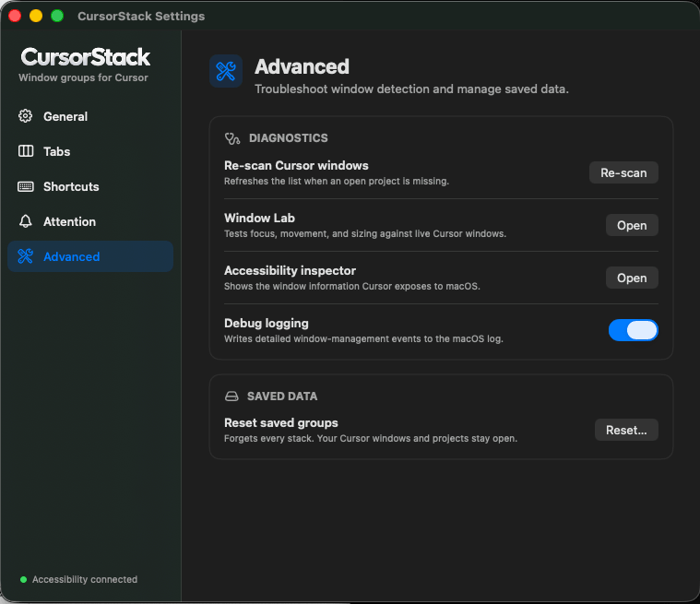Click the green full-screen window button
Screen dimensions: 700x604
point(57,16)
